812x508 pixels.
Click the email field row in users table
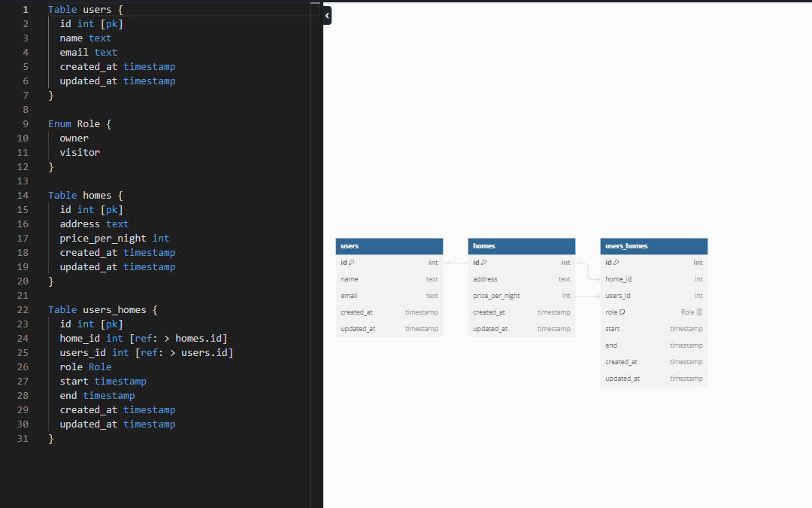(389, 296)
